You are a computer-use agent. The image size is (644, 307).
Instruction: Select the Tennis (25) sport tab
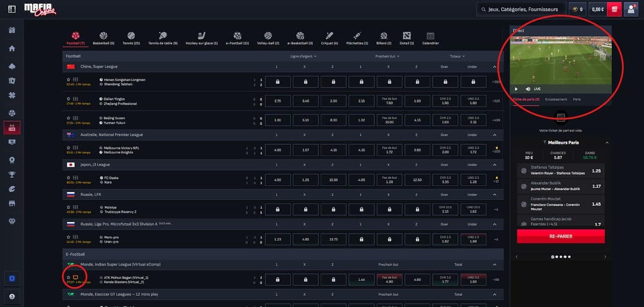(131, 38)
